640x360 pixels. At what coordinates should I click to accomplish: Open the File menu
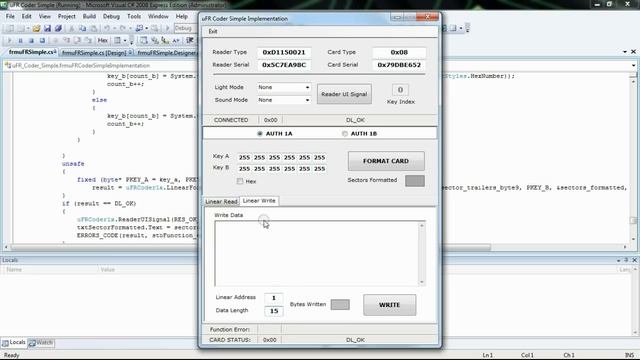pos(10,16)
